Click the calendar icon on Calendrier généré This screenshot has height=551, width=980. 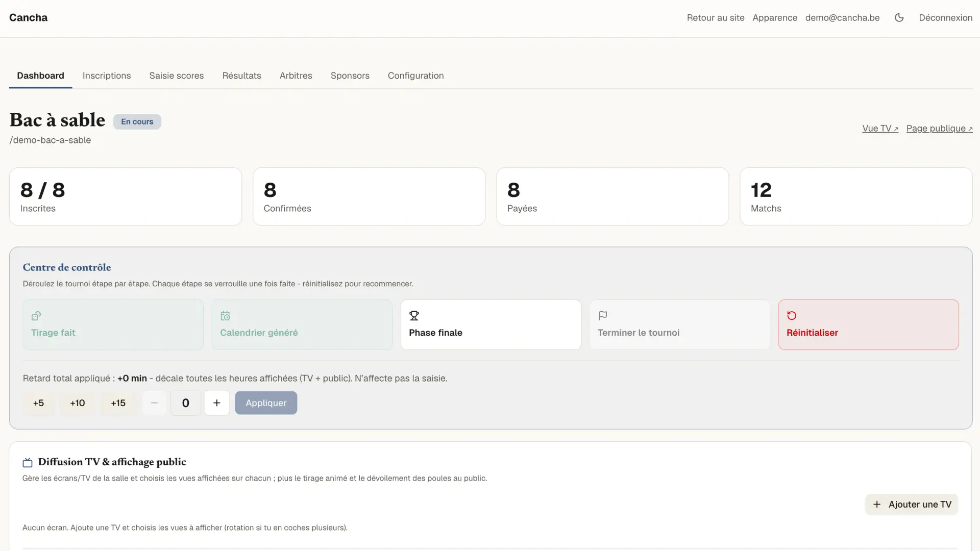225,316
